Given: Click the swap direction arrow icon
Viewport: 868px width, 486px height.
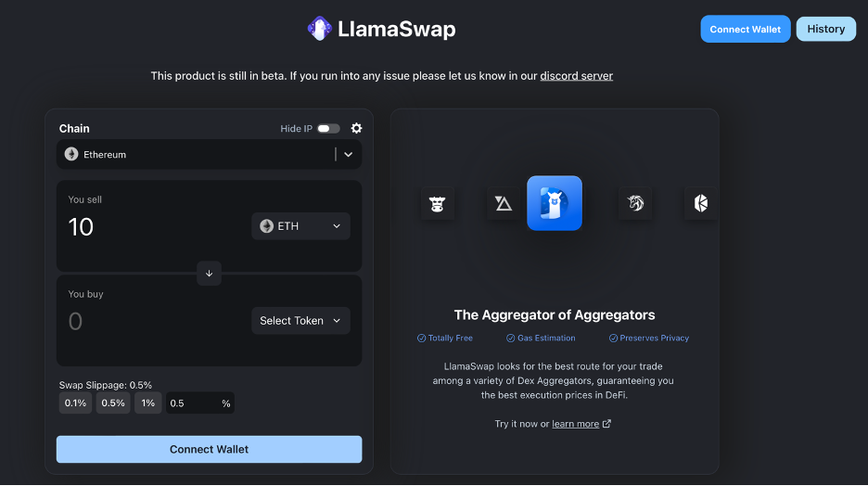Looking at the screenshot, I should coord(209,274).
